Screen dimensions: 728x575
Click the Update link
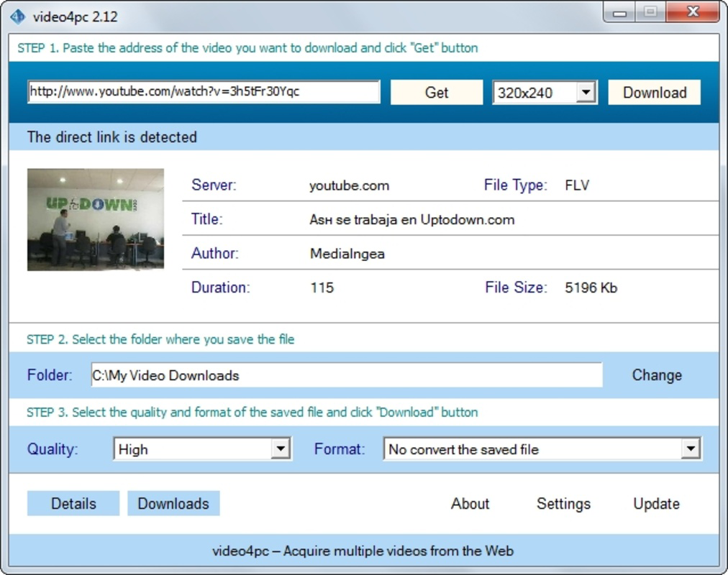tap(656, 504)
